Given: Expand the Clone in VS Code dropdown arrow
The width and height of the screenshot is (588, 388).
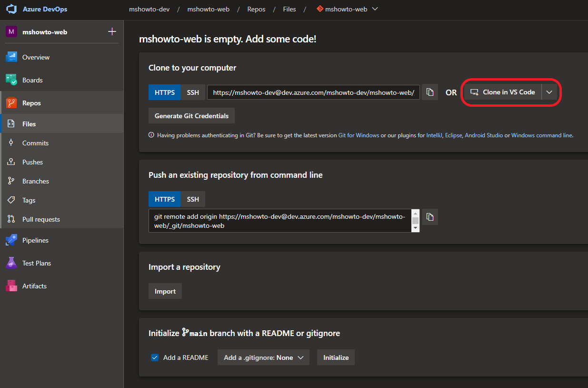Looking at the screenshot, I should click(x=549, y=92).
